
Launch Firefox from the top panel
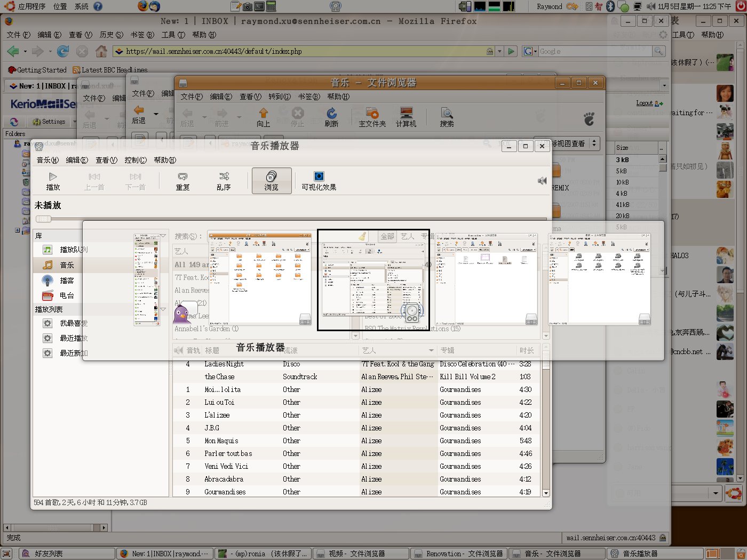[x=142, y=6]
